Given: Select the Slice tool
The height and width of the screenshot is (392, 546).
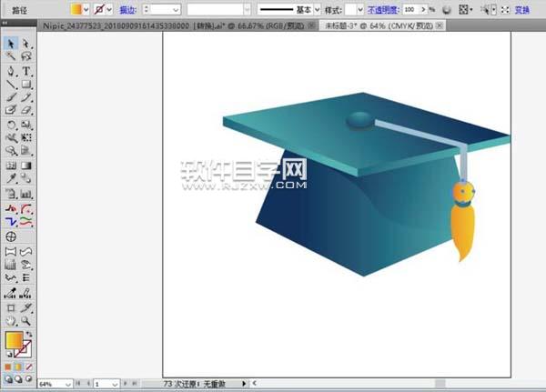Looking at the screenshot, I should point(26,307).
